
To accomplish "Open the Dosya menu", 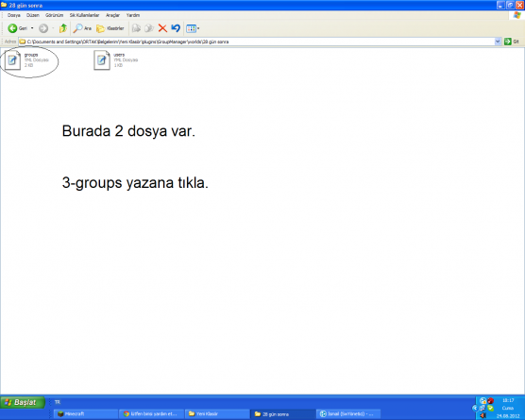I will 14,15.
